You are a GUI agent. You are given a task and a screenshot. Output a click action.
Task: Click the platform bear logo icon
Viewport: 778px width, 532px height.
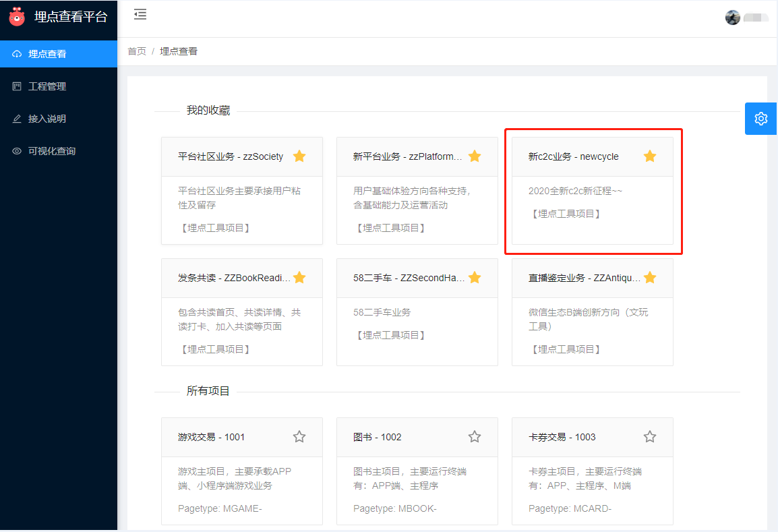(17, 17)
